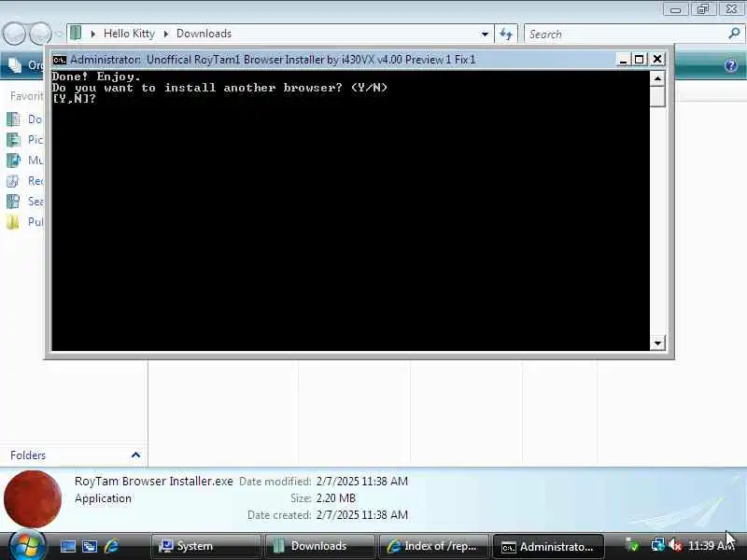747x560 pixels.
Task: Click the search magnifier icon
Action: point(734,34)
